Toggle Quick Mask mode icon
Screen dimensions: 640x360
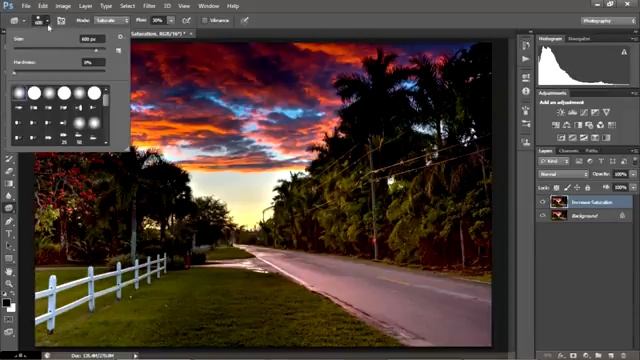9,320
